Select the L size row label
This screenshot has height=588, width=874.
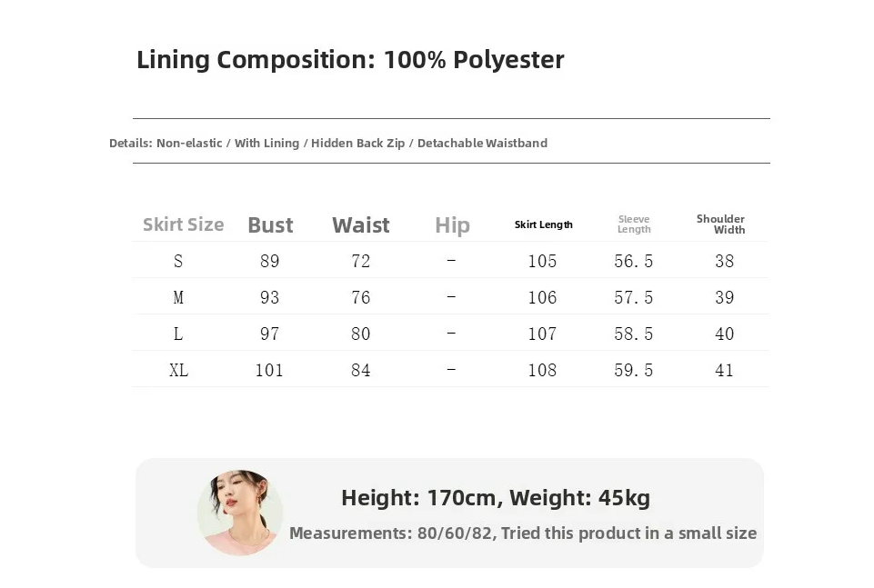coord(178,334)
